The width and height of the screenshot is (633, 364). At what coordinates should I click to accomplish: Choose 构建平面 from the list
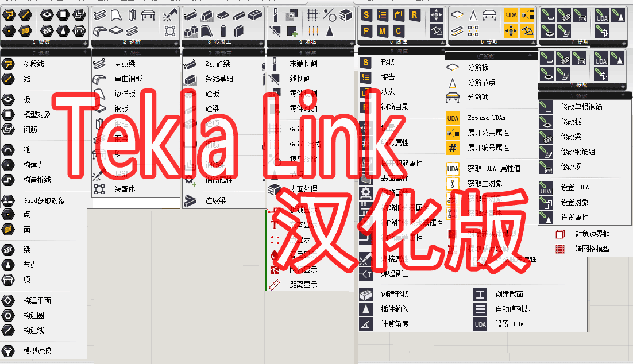click(x=37, y=300)
